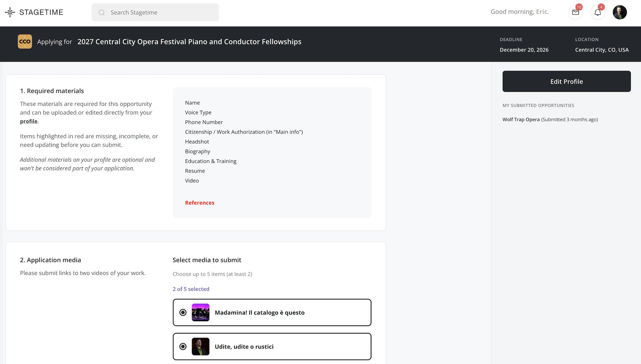The image size is (641, 364).
Task: Click the red References item
Action: point(200,203)
